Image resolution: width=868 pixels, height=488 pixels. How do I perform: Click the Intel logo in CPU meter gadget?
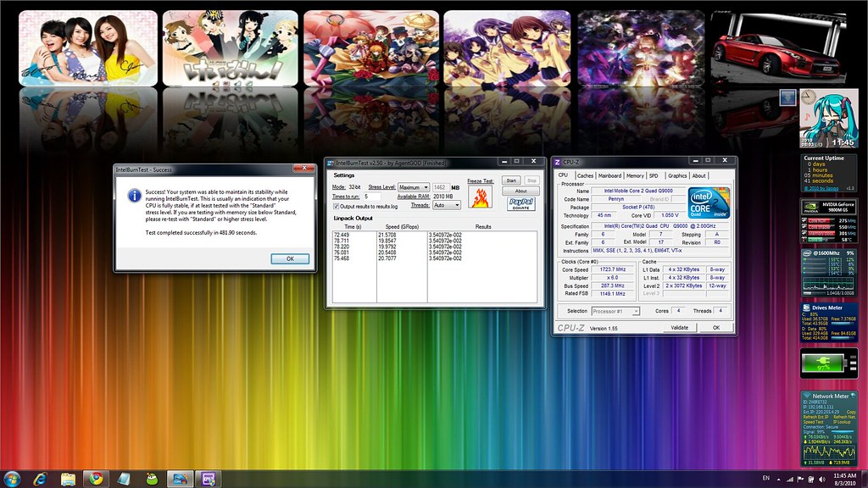pyautogui.click(x=807, y=253)
